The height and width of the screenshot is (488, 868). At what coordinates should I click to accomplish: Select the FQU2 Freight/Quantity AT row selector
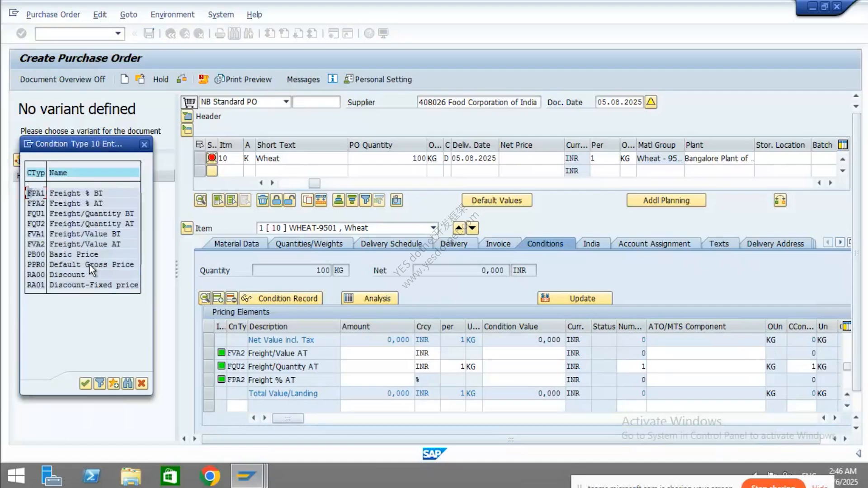tap(208, 366)
